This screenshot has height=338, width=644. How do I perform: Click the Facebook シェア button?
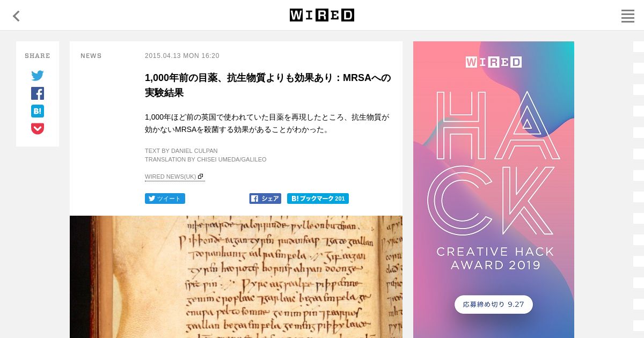point(265,199)
